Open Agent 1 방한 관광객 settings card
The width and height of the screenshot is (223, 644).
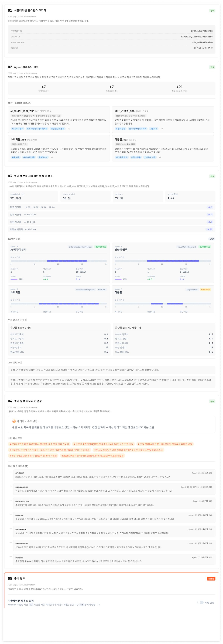click(x=163, y=263)
